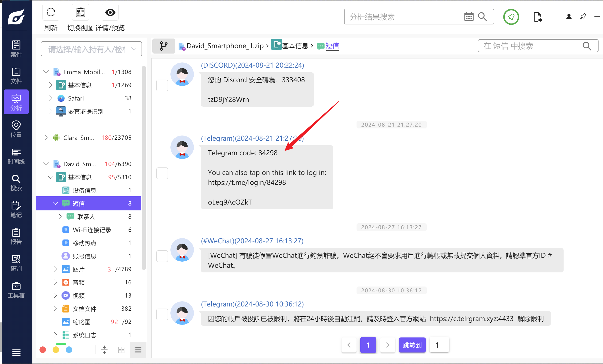Open the reports (报告) sidebar tab
Image resolution: width=603 pixels, height=364 pixels.
pyautogui.click(x=16, y=236)
